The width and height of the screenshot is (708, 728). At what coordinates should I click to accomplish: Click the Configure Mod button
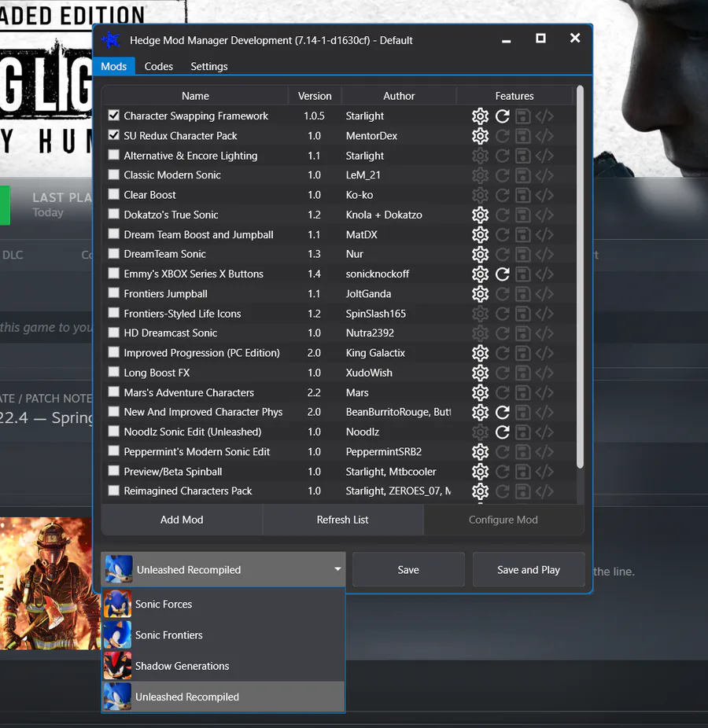click(x=503, y=520)
